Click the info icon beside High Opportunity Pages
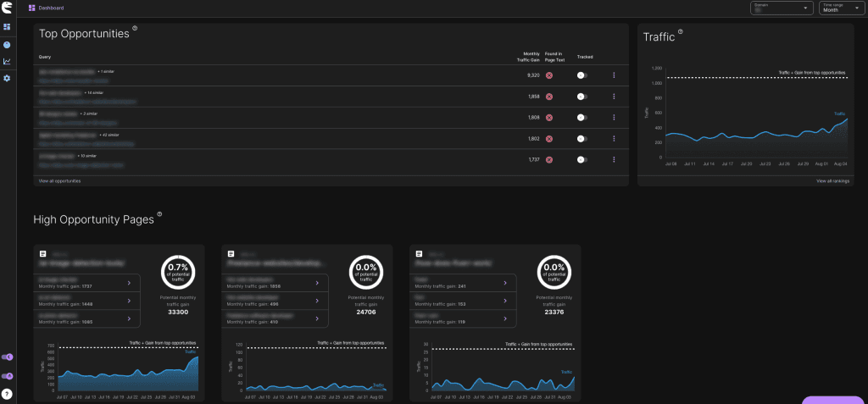The image size is (868, 404). pyautogui.click(x=159, y=214)
